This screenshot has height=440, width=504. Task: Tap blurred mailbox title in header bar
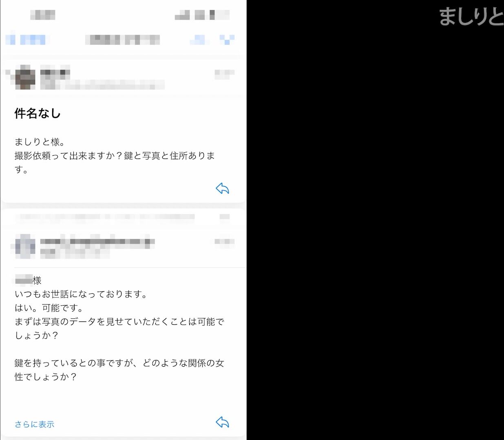(x=123, y=40)
